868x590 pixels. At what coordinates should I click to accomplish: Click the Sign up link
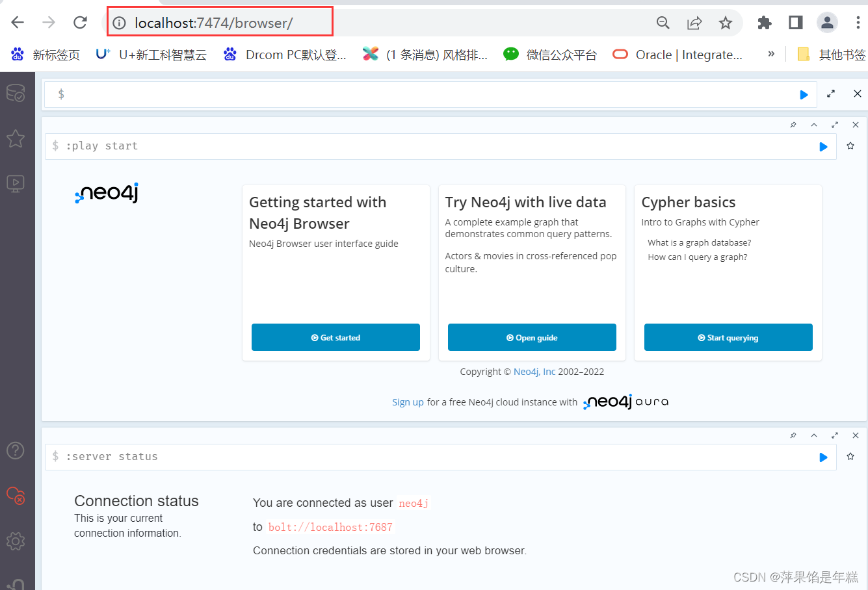coord(408,402)
